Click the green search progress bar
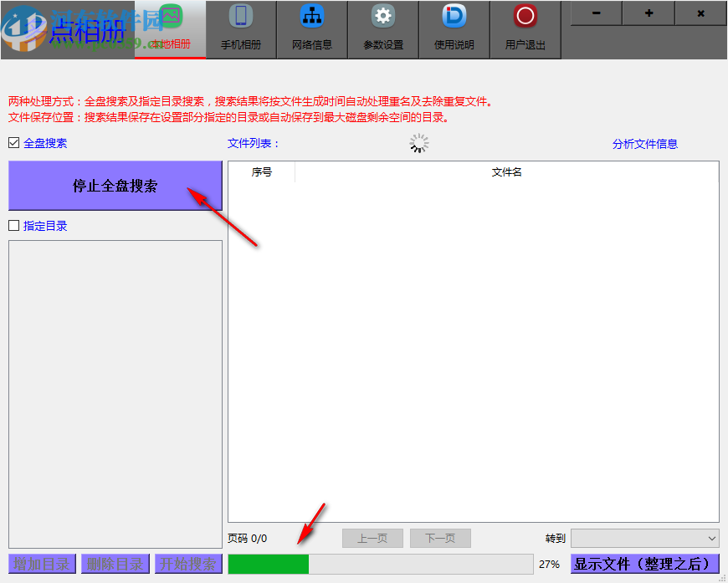 point(380,564)
